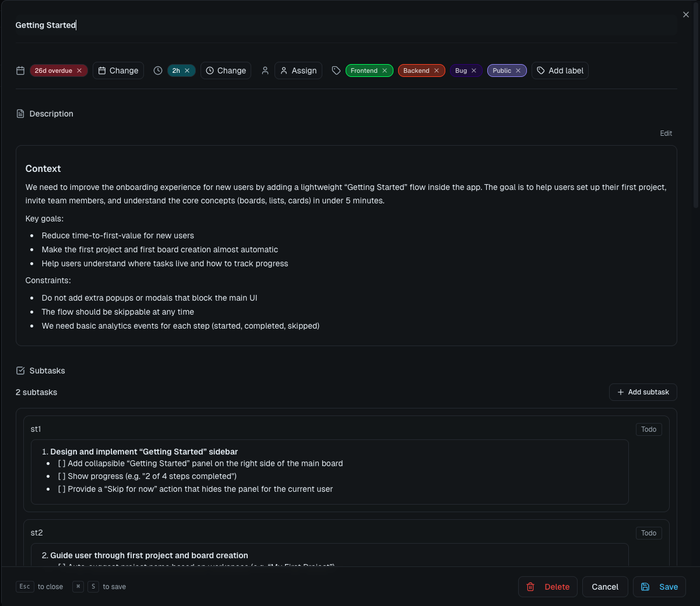Image resolution: width=700 pixels, height=606 pixels.
Task: Dismiss the 26d overdue badge
Action: pos(79,70)
